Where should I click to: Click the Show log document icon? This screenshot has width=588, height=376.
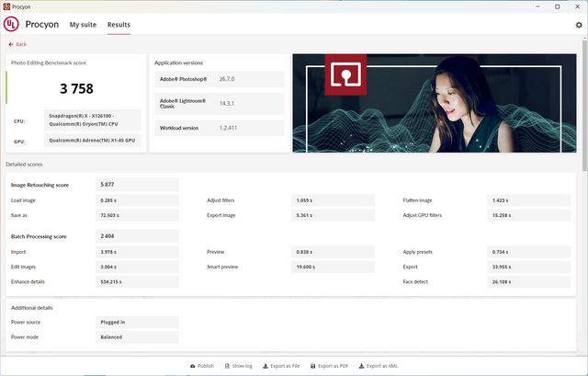[x=227, y=366]
